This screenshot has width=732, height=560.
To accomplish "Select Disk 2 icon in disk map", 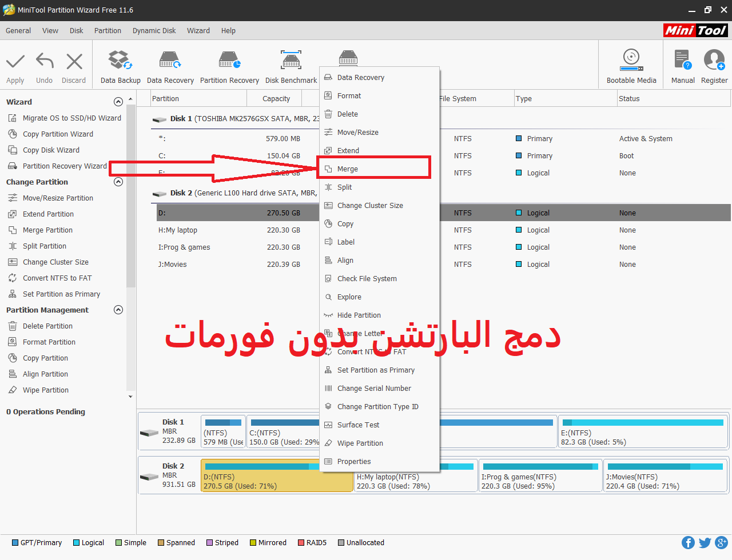I will (x=149, y=477).
